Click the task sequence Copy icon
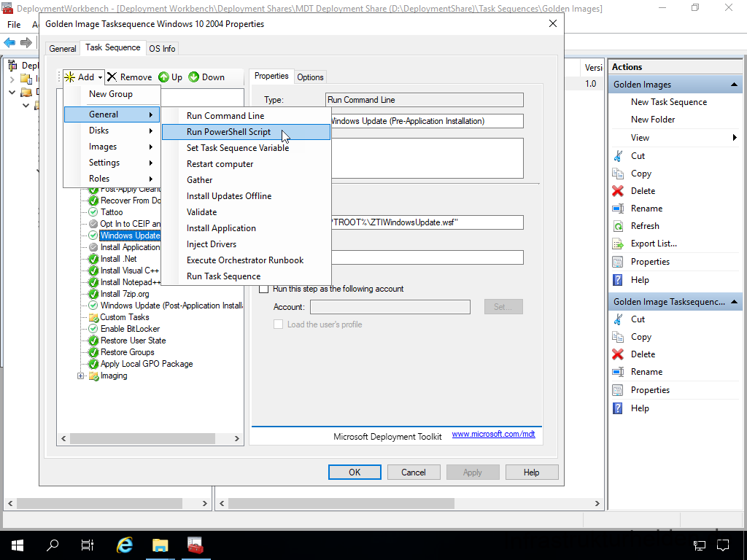Viewport: 747px width, 560px height. coord(618,337)
